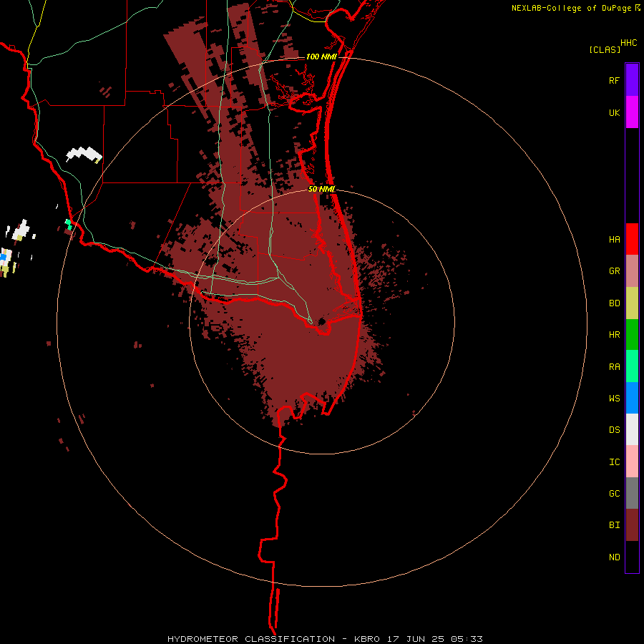644x644 pixels.
Task: Click the white dry-snow echo patch
Action: point(84,154)
